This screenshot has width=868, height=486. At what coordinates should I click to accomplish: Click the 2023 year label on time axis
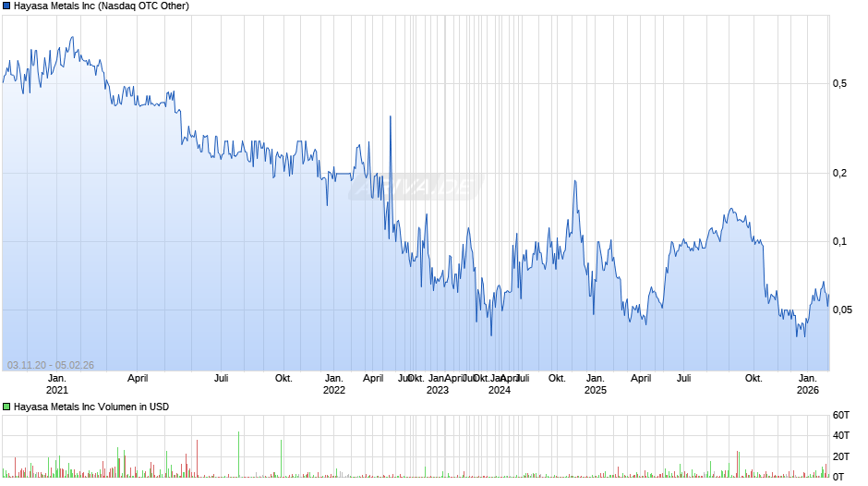point(438,390)
